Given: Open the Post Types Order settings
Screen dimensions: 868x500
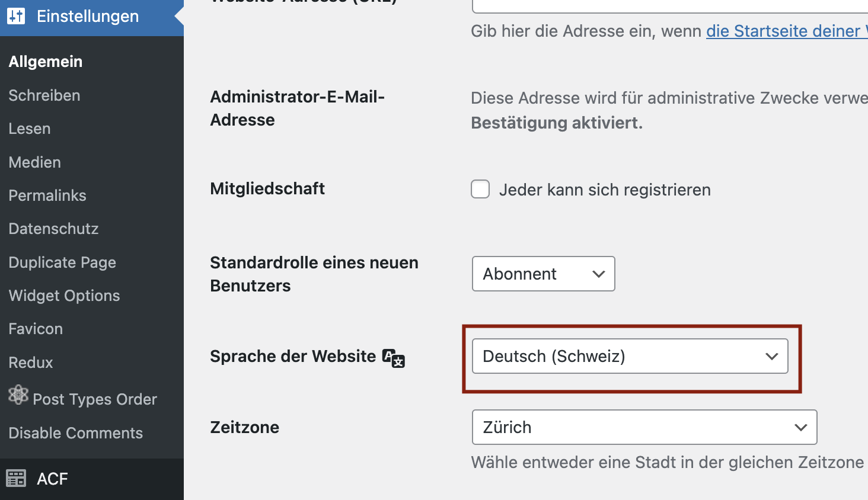Looking at the screenshot, I should point(95,399).
